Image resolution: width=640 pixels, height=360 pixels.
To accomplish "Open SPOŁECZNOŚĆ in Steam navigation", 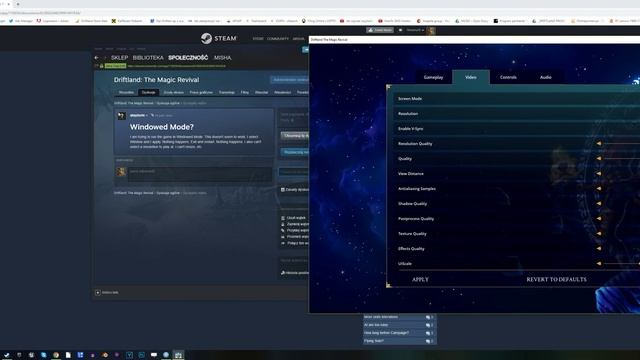I will (188, 58).
